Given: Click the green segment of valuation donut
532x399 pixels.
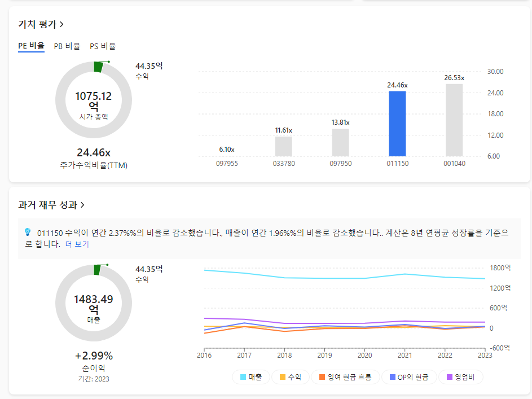Looking at the screenshot, I should (x=98, y=67).
